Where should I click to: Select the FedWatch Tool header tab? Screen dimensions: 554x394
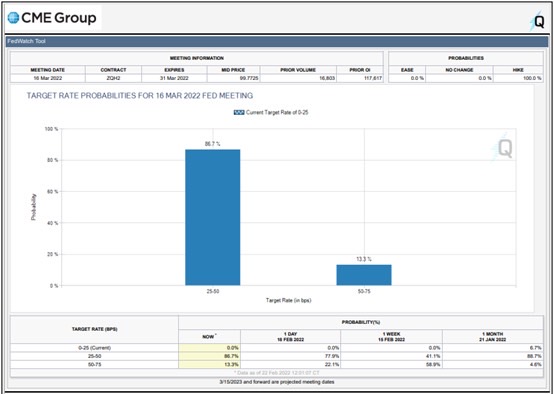(26, 41)
